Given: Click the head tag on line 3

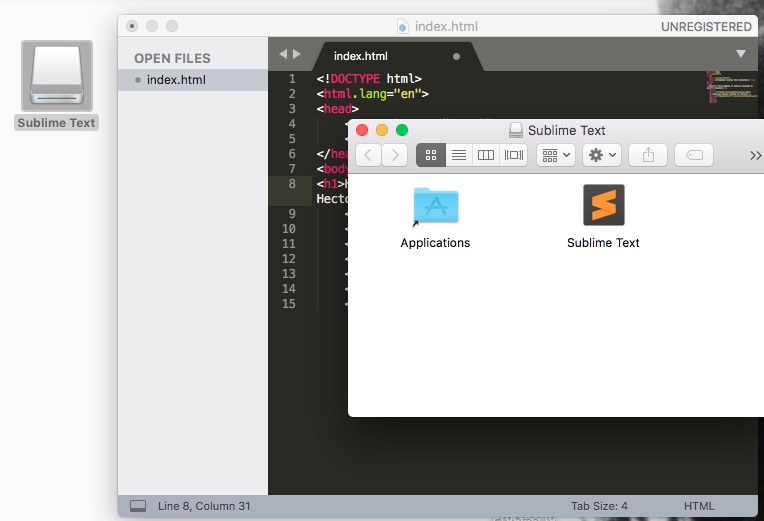Looking at the screenshot, I should click(x=337, y=109).
